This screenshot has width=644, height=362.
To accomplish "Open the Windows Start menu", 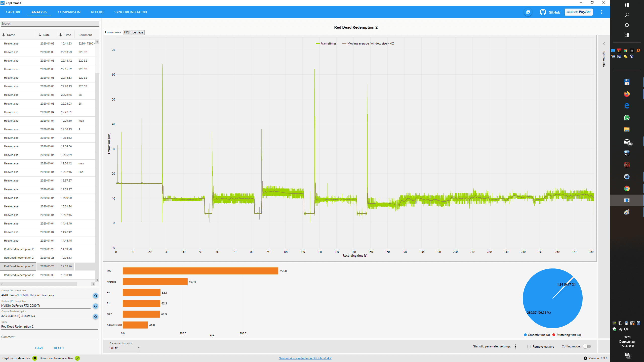I will coord(627,5).
